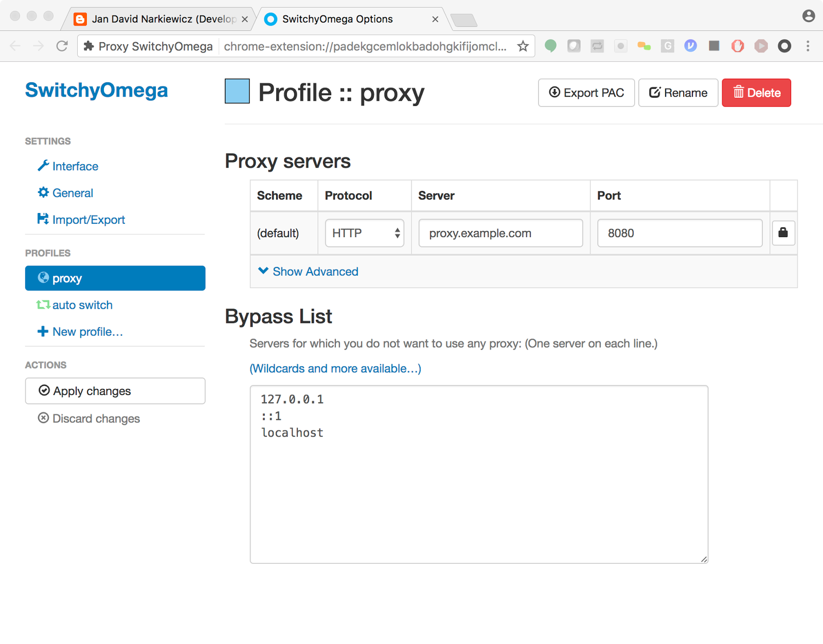Open the Chrome three-dot menu
The image size is (823, 644).
(x=808, y=46)
